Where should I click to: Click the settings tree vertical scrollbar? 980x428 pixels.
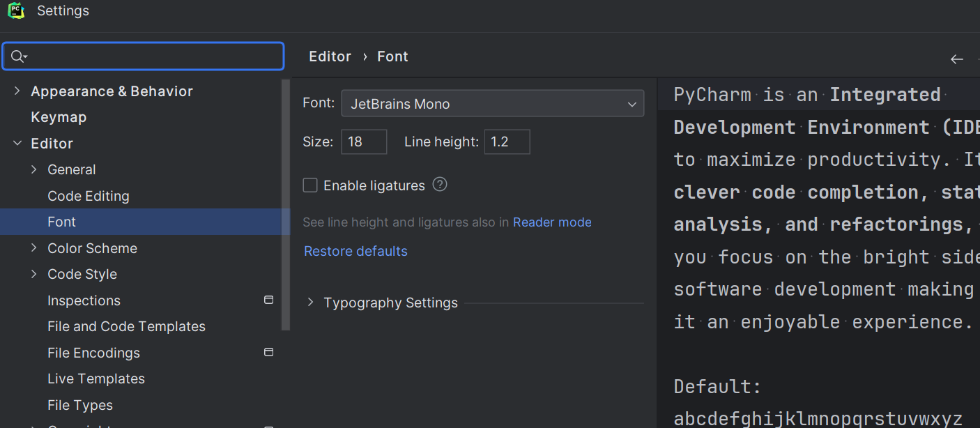285,204
